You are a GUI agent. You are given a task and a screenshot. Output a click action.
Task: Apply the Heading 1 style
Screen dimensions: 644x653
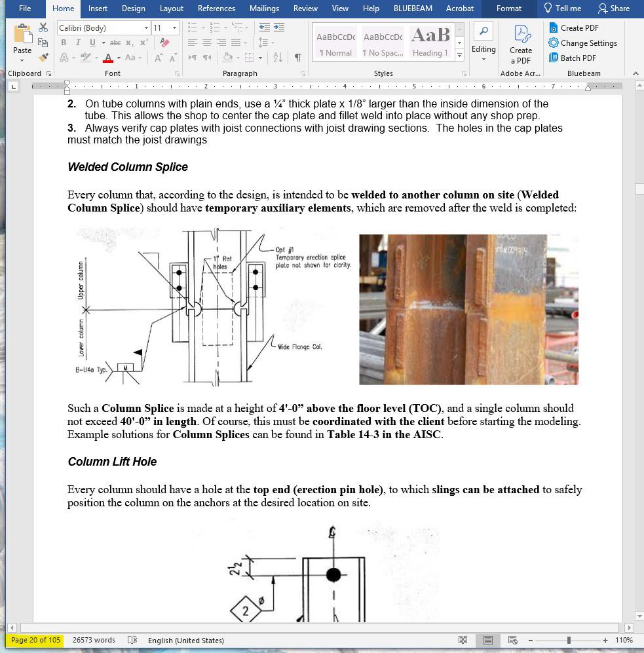tap(430, 42)
